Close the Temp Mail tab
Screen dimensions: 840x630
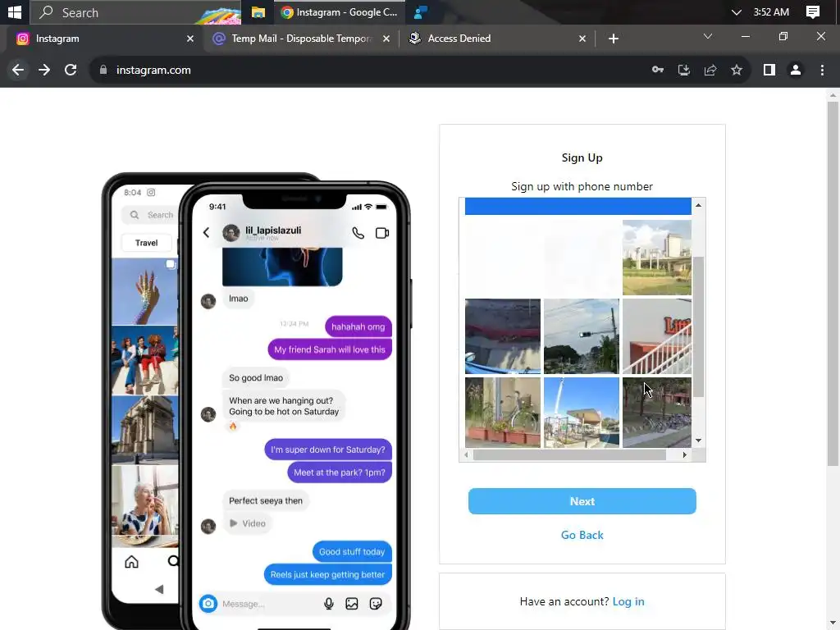click(x=386, y=39)
